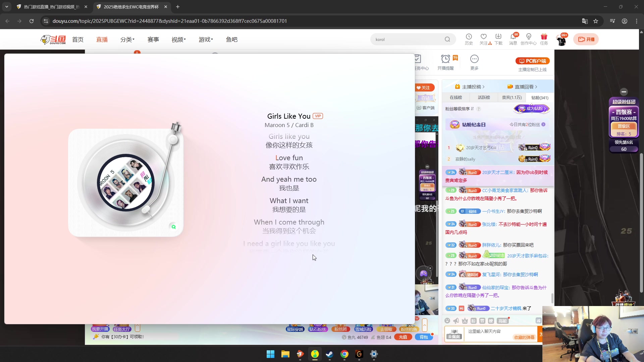Open File Explorer from the taskbar
This screenshot has height=362, width=644.
(285, 354)
